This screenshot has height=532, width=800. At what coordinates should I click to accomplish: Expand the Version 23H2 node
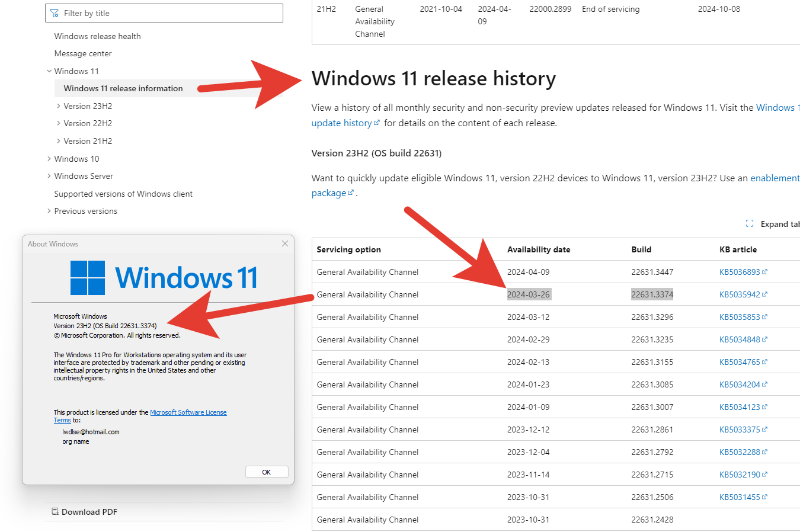tap(59, 106)
